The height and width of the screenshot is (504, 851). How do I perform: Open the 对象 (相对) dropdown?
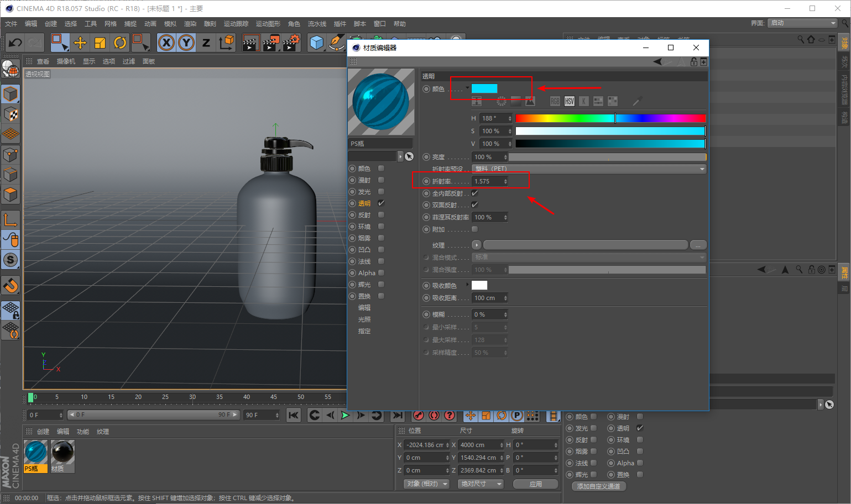coord(426,484)
